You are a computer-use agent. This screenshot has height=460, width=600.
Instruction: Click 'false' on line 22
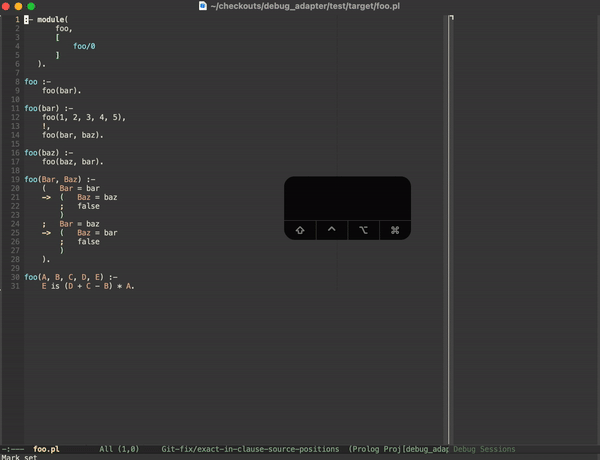pyautogui.click(x=88, y=206)
